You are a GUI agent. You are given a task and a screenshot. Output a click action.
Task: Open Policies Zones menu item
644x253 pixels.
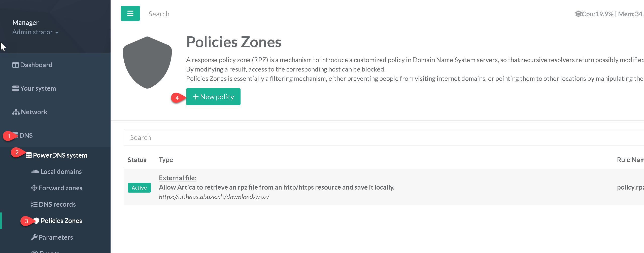point(61,221)
